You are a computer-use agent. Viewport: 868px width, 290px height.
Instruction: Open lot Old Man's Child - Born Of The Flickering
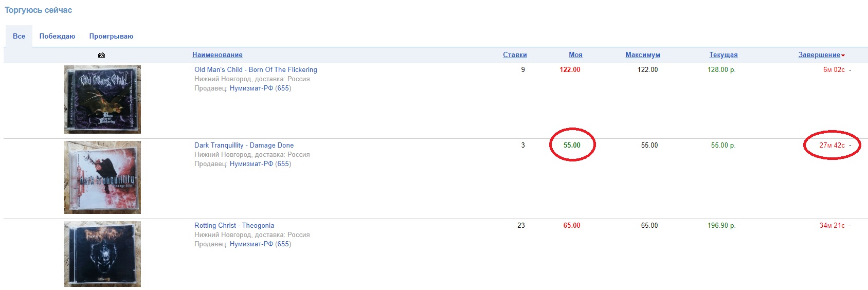[x=256, y=70]
